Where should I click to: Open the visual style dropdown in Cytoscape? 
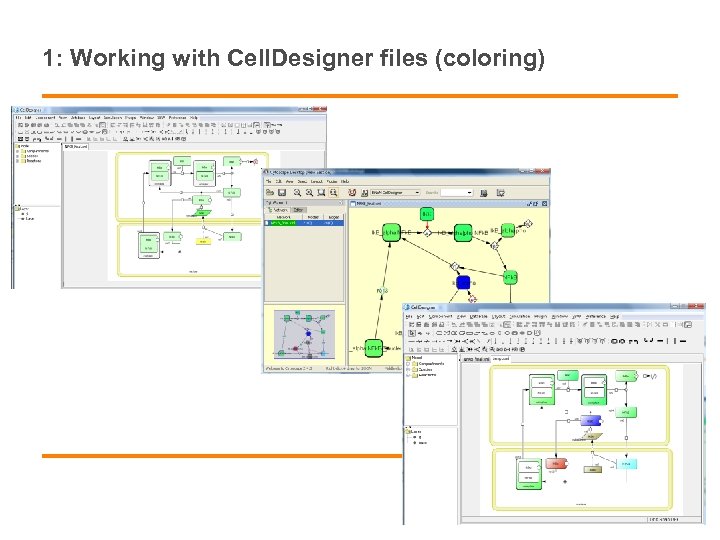(417, 192)
